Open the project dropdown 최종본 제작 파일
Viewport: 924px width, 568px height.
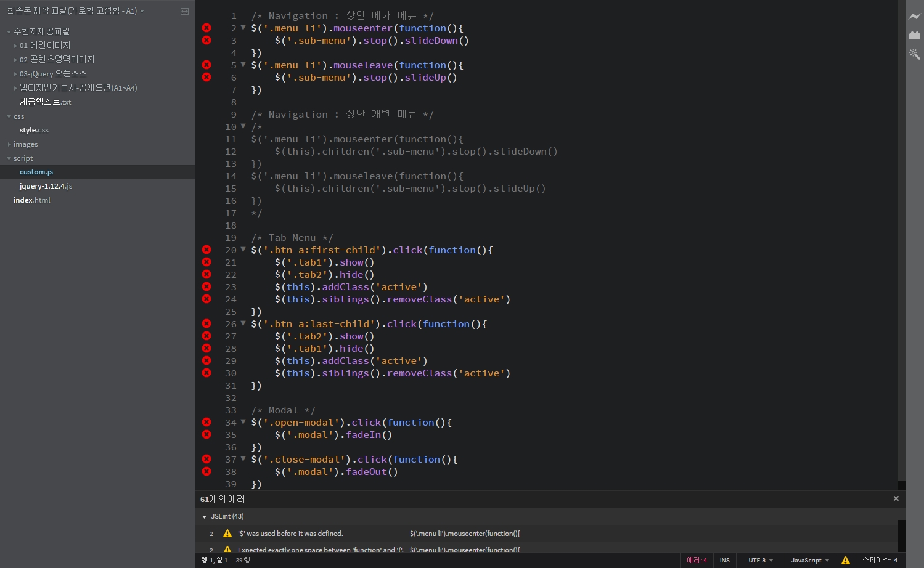point(75,11)
